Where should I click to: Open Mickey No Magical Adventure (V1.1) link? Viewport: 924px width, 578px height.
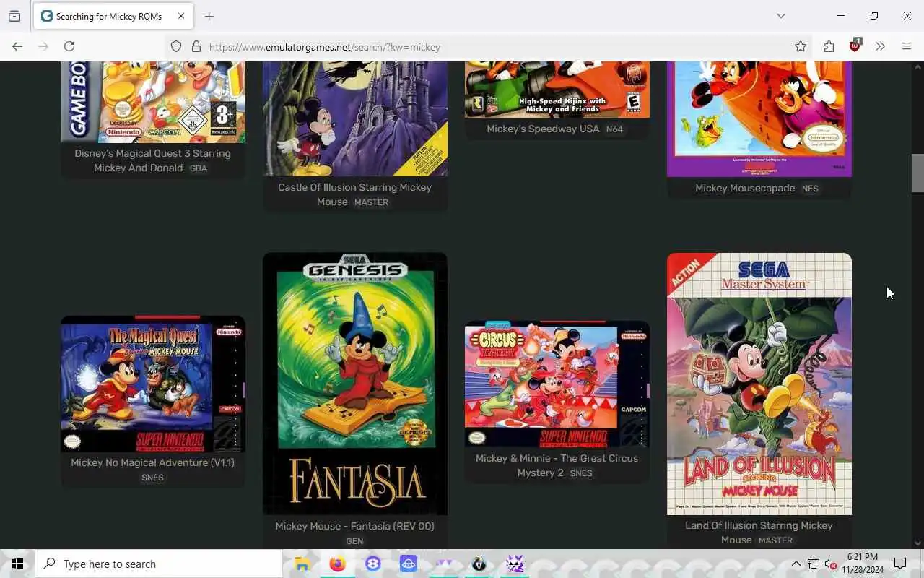152,462
